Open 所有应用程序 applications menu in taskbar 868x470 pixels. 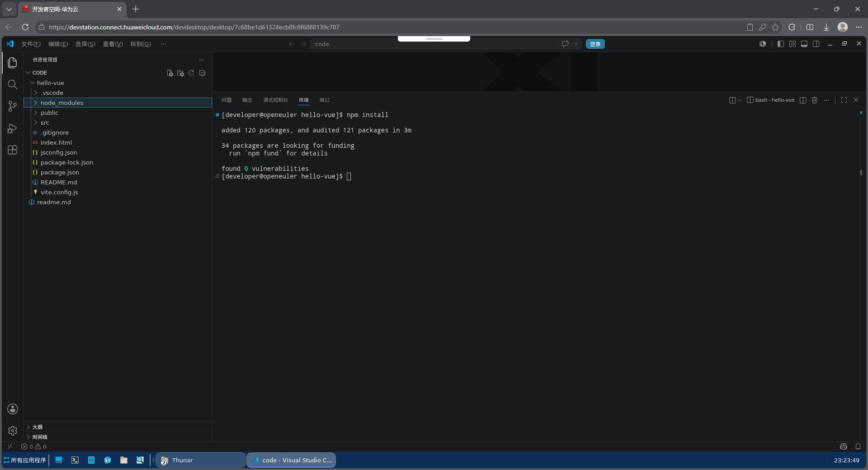[25, 460]
